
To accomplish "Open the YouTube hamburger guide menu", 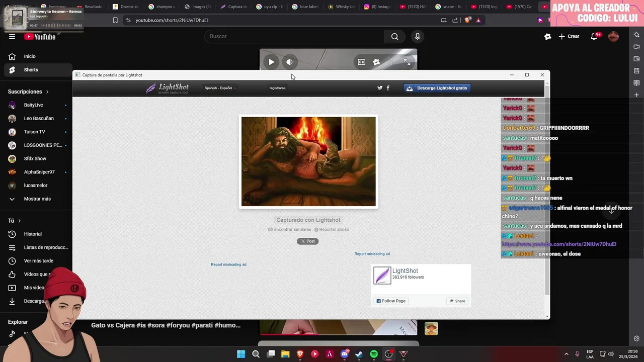I will click(12, 37).
